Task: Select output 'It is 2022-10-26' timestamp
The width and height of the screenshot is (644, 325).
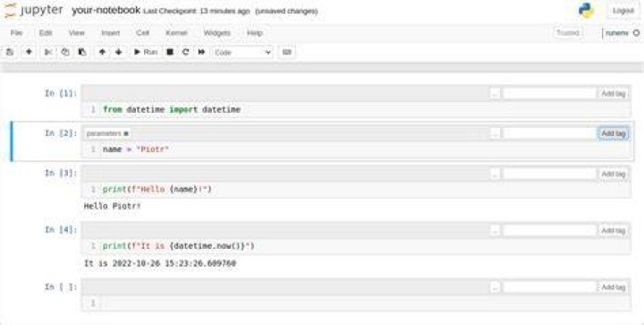Action: pyautogui.click(x=160, y=263)
